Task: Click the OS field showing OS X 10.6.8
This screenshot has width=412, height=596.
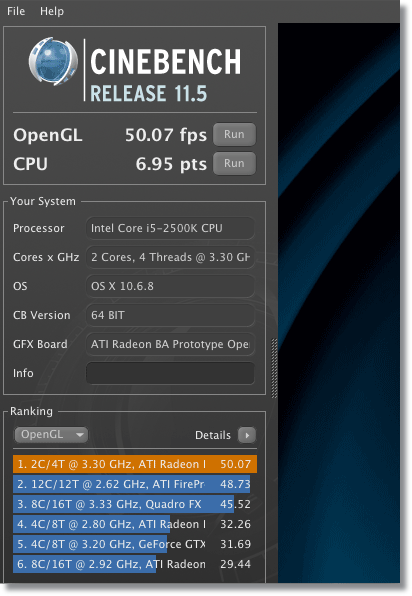Action: [x=170, y=286]
